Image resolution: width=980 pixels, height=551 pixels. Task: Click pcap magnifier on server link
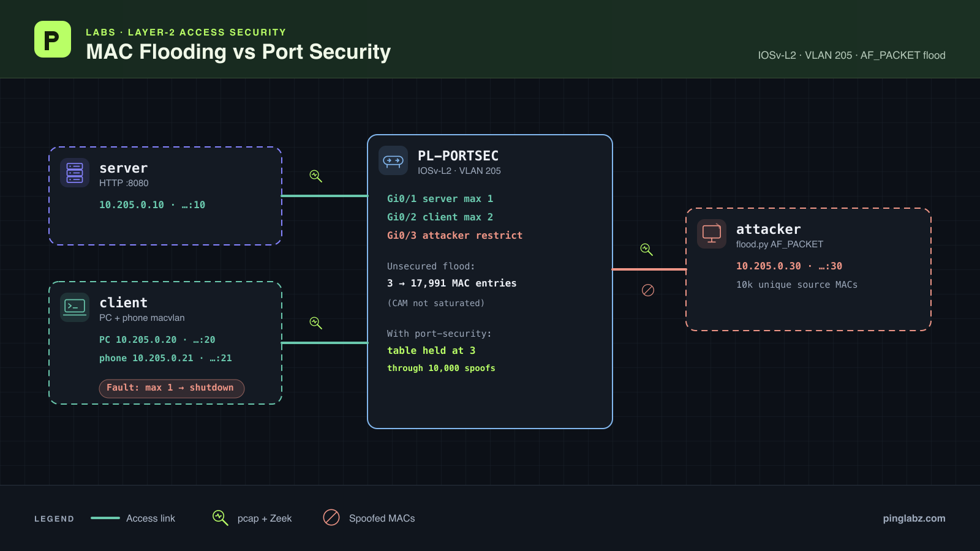coord(316,176)
